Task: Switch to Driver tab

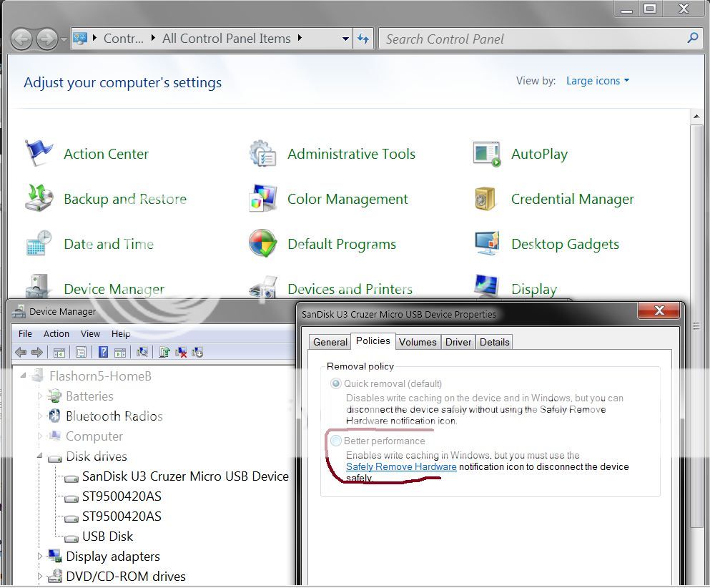Action: [458, 342]
